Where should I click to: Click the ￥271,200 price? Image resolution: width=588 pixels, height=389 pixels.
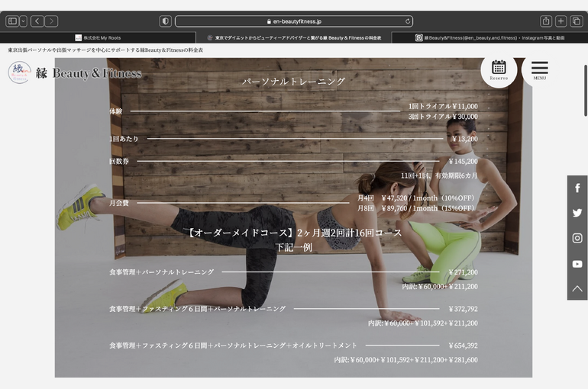click(463, 272)
